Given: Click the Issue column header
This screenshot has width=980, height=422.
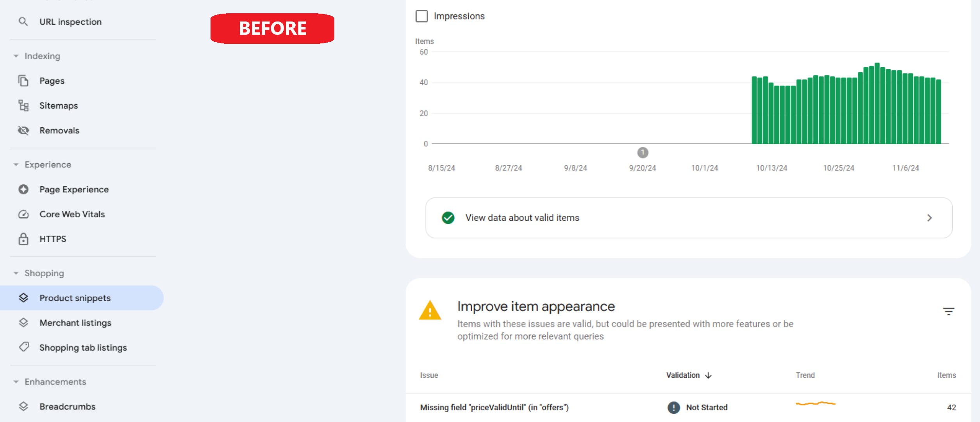Looking at the screenshot, I should pos(429,375).
